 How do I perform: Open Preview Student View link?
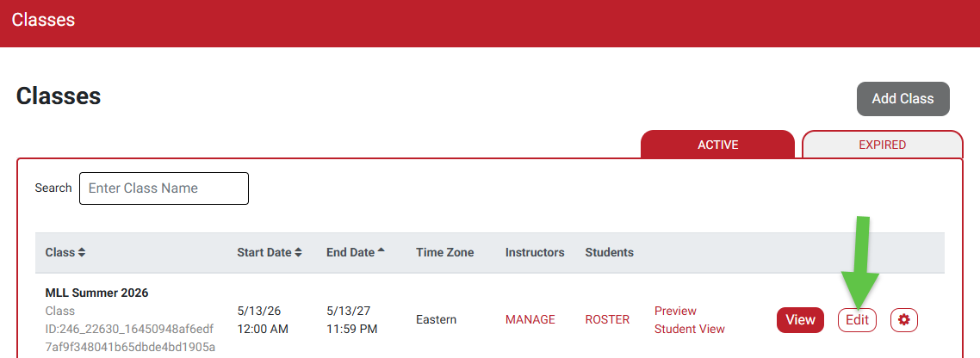690,320
